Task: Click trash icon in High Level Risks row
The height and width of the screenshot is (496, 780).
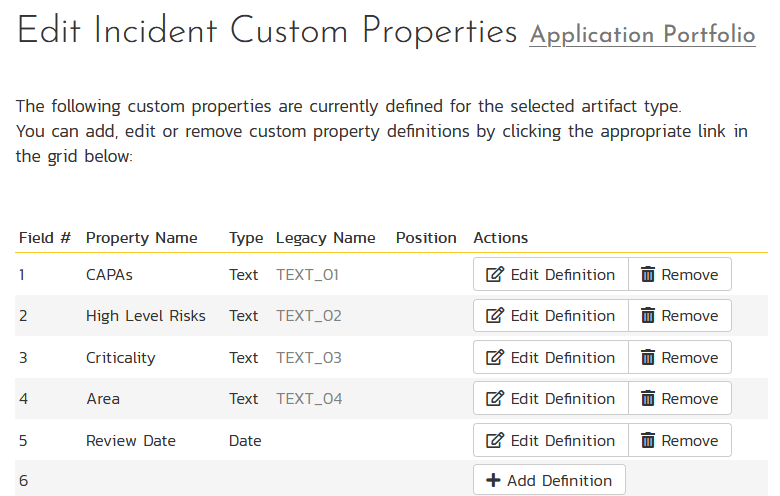Action: (648, 316)
